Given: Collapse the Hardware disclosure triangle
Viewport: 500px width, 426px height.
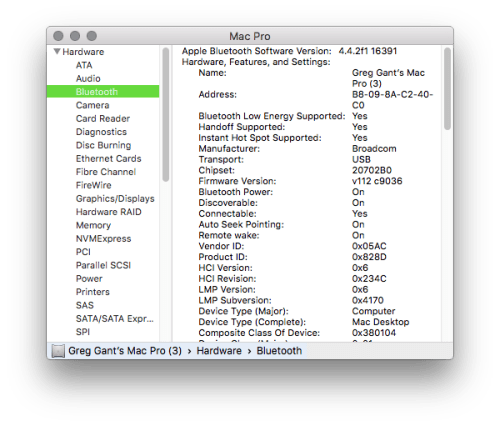Looking at the screenshot, I should coord(57,51).
